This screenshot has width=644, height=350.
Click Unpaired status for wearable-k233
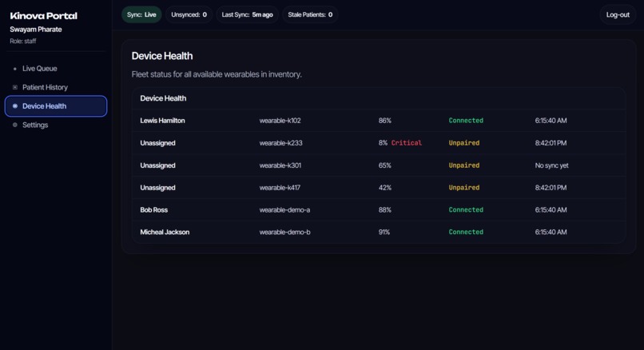(463, 143)
